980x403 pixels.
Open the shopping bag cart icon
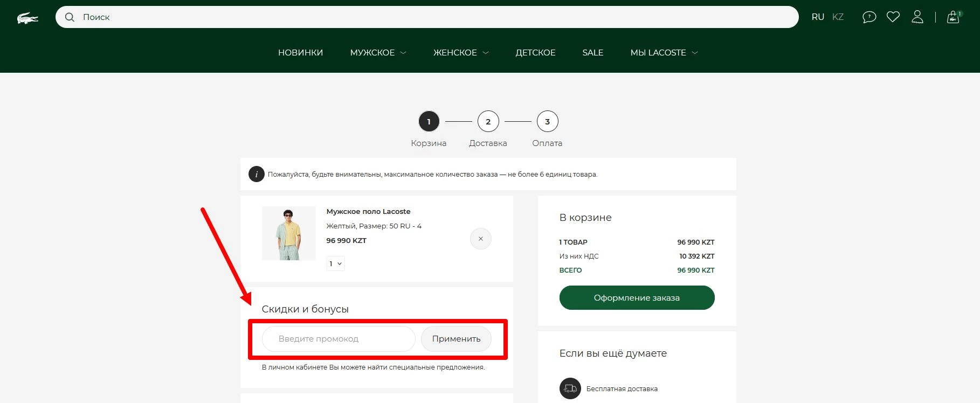953,17
